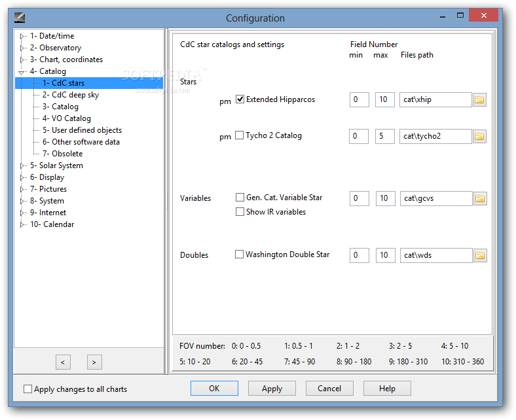Enable Gen. Cat. Variable Star checkbox
The width and height of the screenshot is (516, 420).
240,198
